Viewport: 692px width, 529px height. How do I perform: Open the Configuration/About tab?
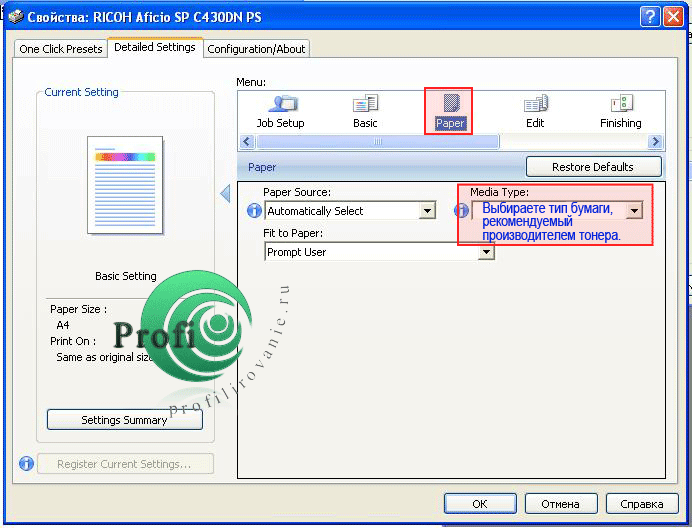pos(257,49)
